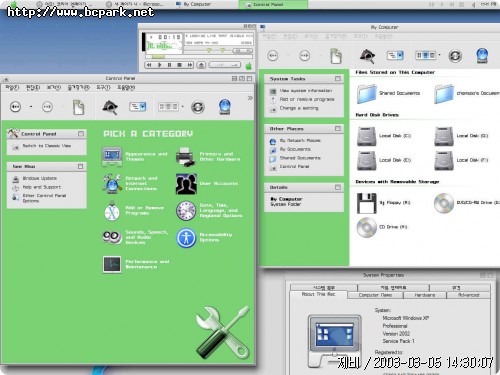Open Accessibility Options icon
The height and width of the screenshot is (375, 500).
pos(186,238)
